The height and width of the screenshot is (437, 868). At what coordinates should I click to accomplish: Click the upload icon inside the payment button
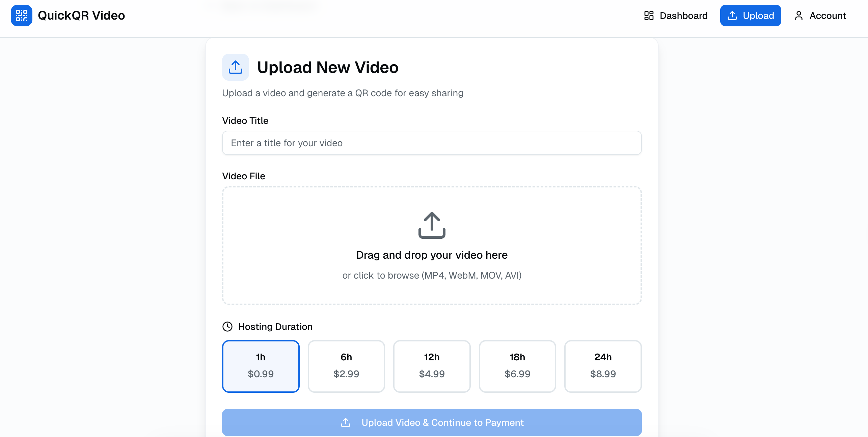pos(345,422)
